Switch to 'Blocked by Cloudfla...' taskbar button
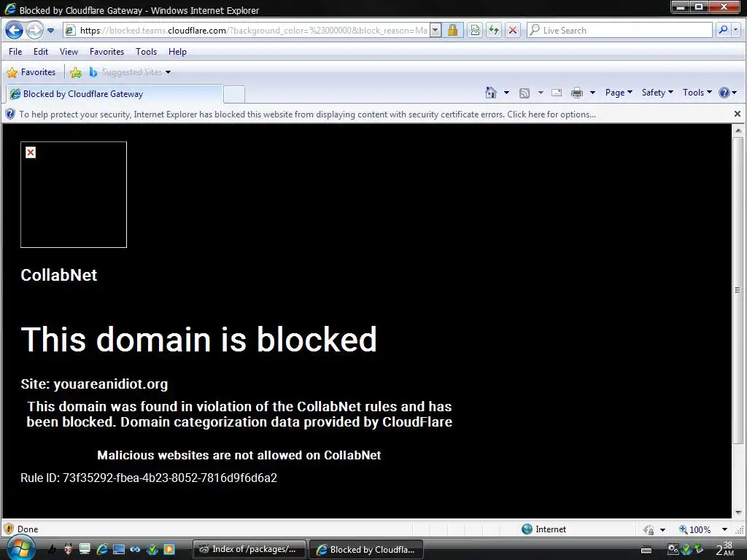This screenshot has width=747, height=560. coord(366,549)
